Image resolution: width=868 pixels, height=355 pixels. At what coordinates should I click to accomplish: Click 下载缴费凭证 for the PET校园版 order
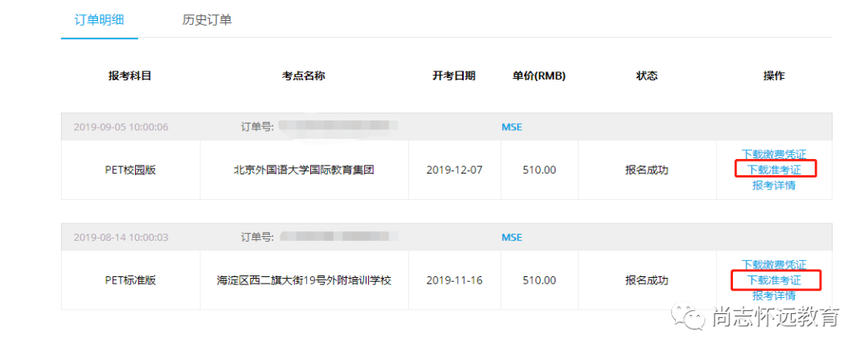click(773, 154)
